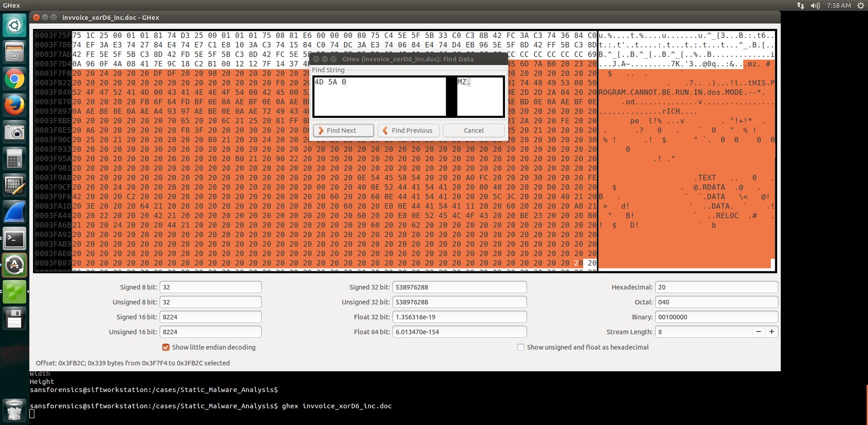Open the sound indicator menu
Viewport: 868px width, 425px height.
[x=815, y=5]
